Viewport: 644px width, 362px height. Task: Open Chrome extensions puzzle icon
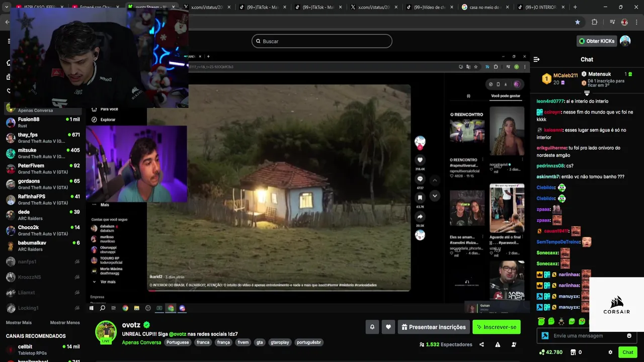[594, 22]
